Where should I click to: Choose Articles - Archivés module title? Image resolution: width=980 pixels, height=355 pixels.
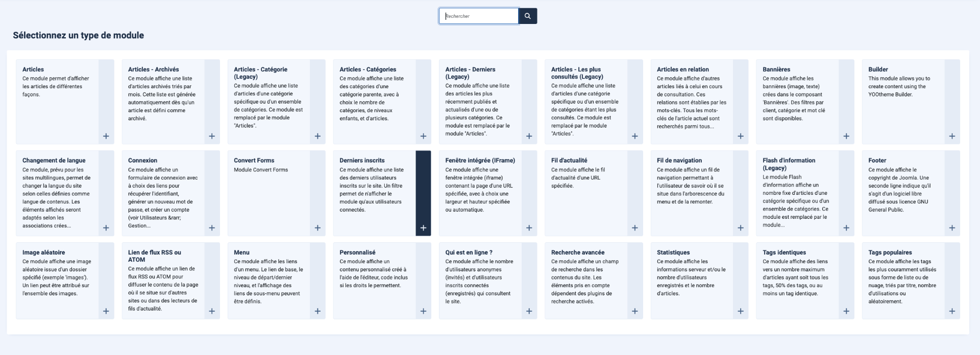(x=154, y=69)
